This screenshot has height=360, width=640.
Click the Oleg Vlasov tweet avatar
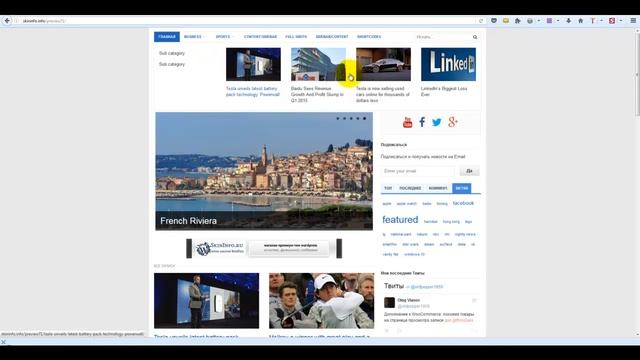click(389, 302)
